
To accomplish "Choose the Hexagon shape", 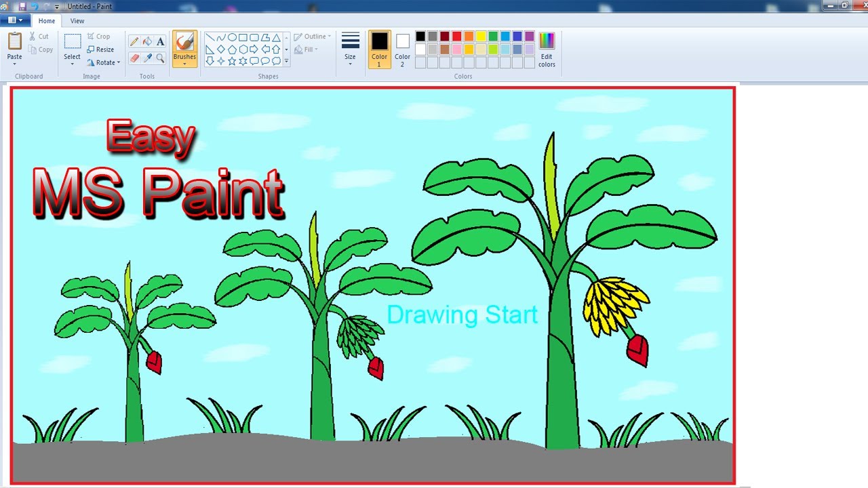I will coord(243,49).
